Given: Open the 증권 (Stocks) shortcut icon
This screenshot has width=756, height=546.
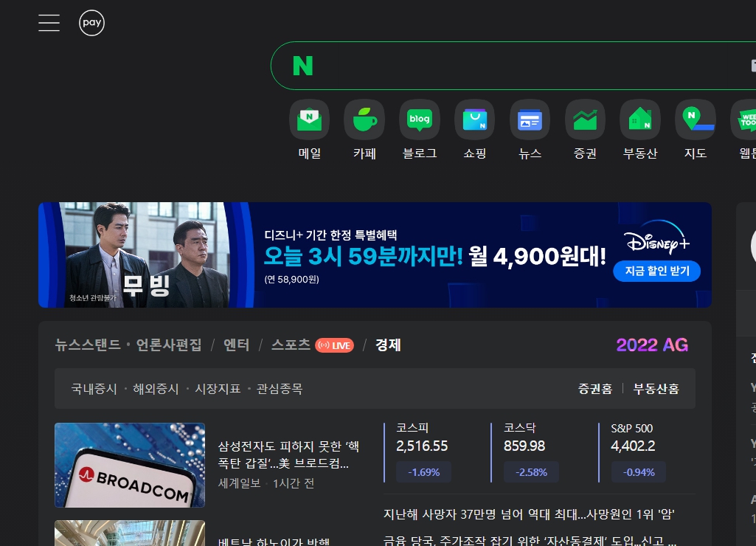Looking at the screenshot, I should coord(585,120).
